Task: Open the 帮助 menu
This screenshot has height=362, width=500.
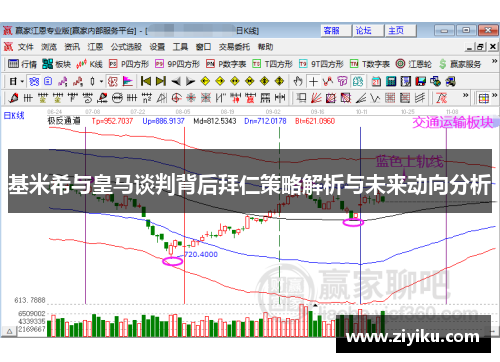Action: tap(265, 47)
